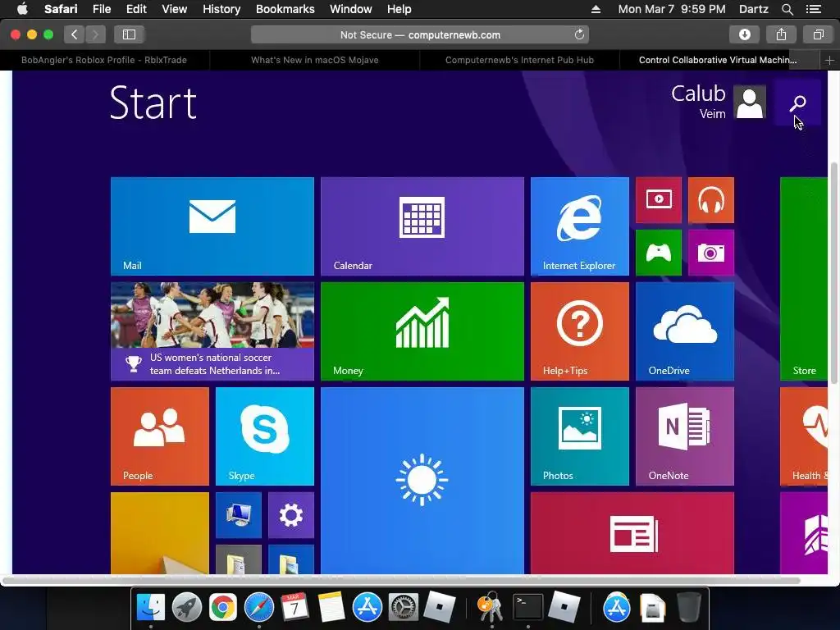Image resolution: width=840 pixels, height=630 pixels.
Task: Select Control Collaborative Virtual Machine tab
Action: click(x=718, y=60)
